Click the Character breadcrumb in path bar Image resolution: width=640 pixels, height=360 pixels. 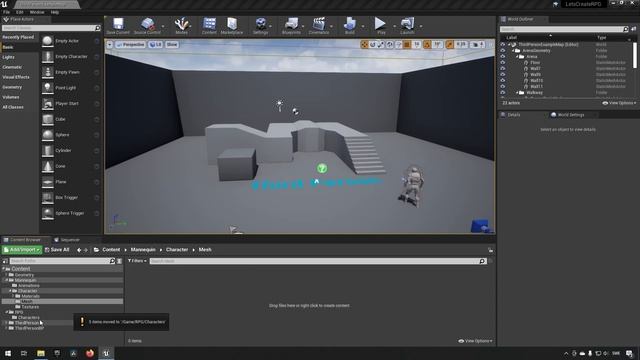pos(177,250)
